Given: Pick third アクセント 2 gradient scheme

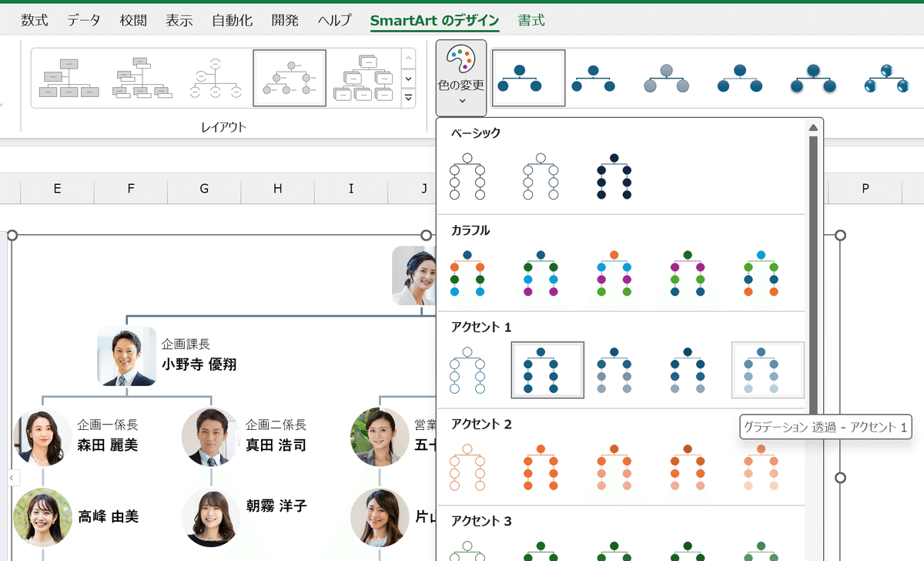Looking at the screenshot, I should click(x=614, y=468).
